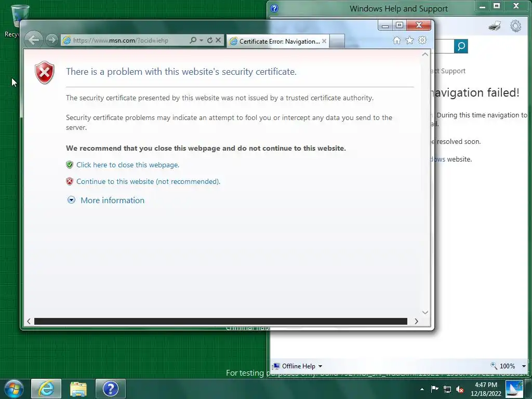Close the Certificate Error tab
Screen dimensions: 532x399
324,41
